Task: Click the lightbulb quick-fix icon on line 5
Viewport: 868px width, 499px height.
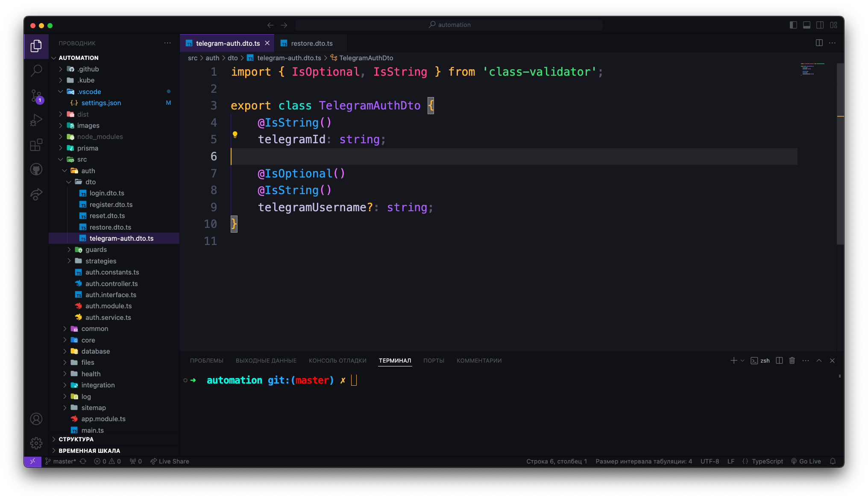Action: 235,135
